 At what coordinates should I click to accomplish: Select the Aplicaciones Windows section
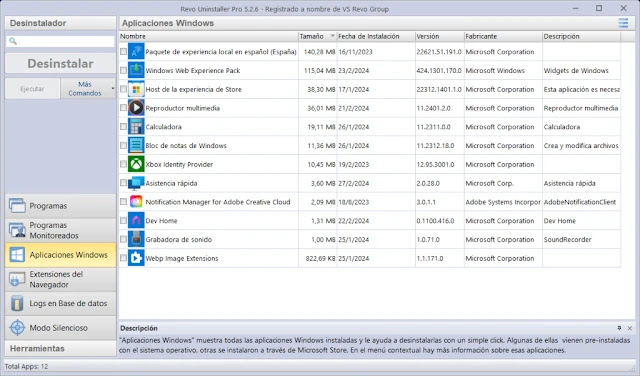[60, 255]
